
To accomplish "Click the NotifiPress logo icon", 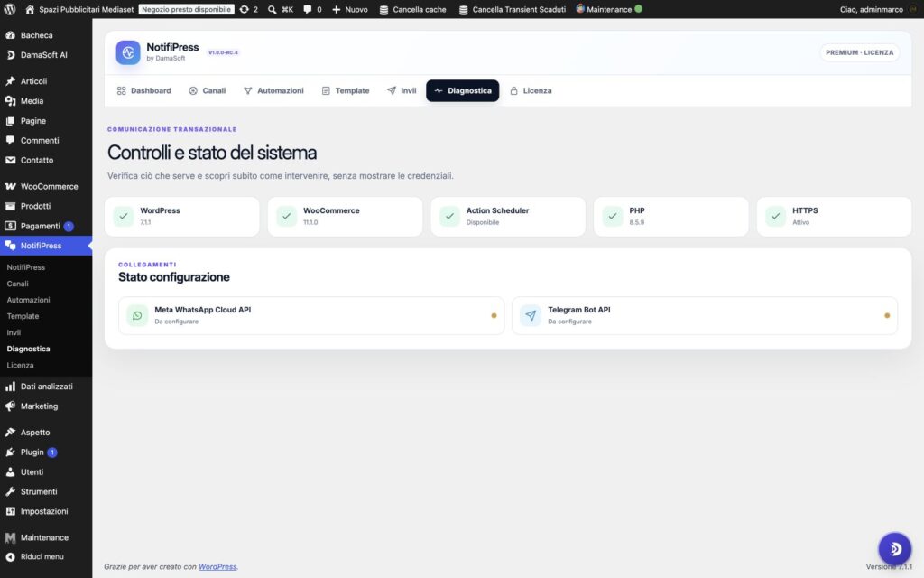I will 128,52.
